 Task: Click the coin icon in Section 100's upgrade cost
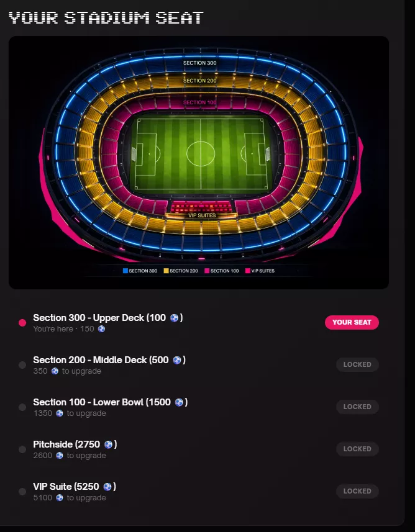point(60,413)
